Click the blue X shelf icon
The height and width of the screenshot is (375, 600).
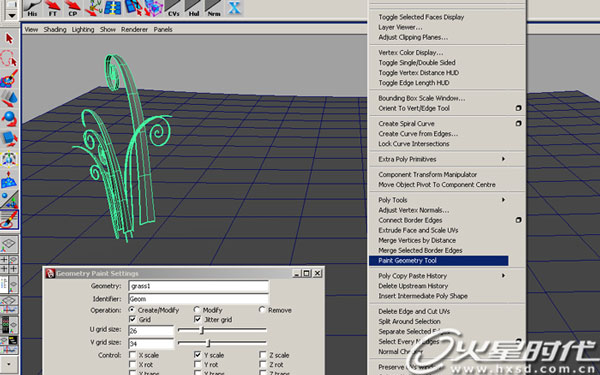point(234,8)
